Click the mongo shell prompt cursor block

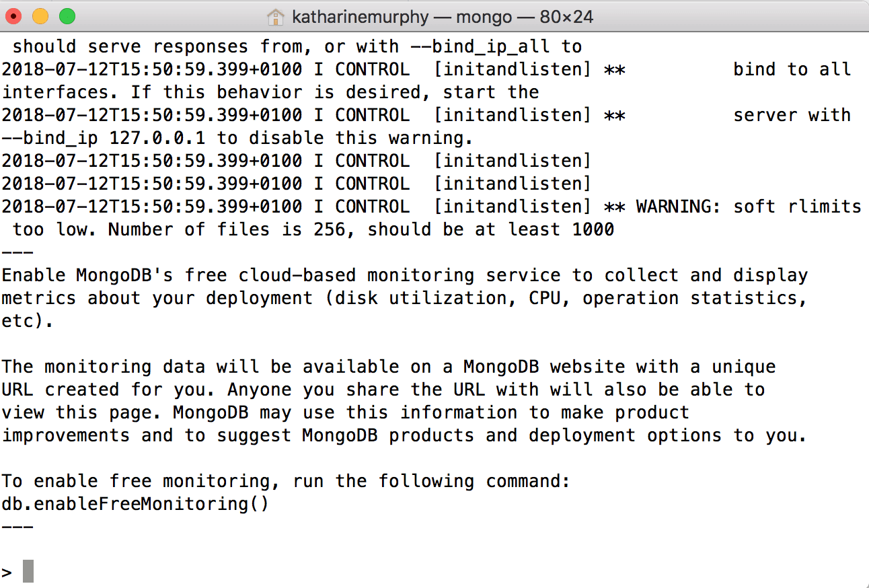[x=28, y=571]
